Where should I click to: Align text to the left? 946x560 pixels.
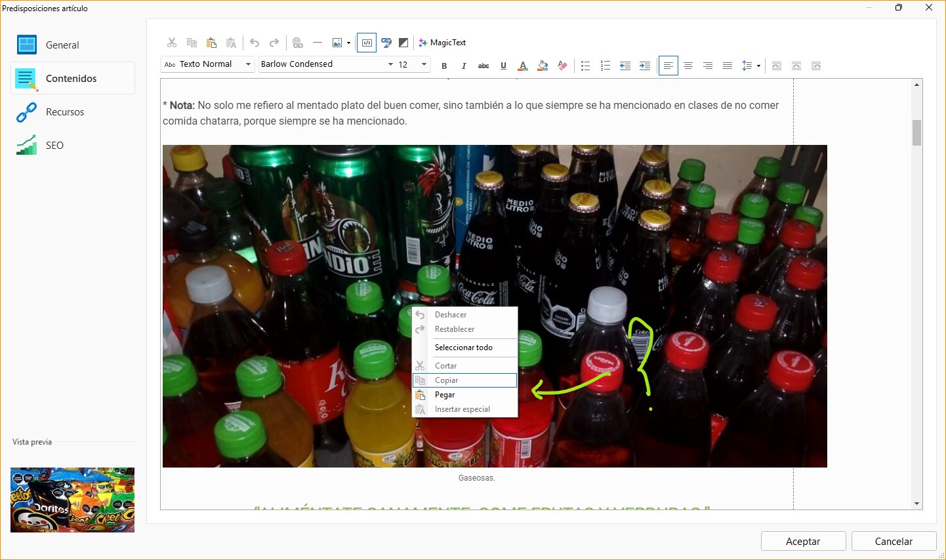tap(668, 66)
